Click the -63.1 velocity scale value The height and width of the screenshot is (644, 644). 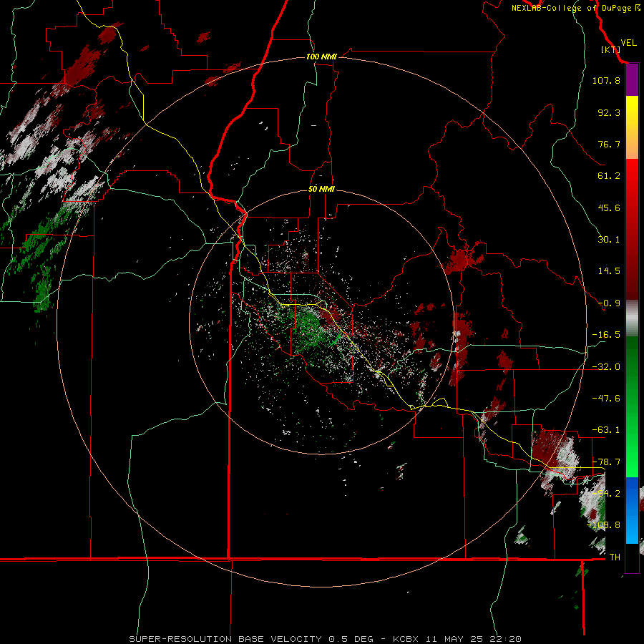(x=606, y=430)
